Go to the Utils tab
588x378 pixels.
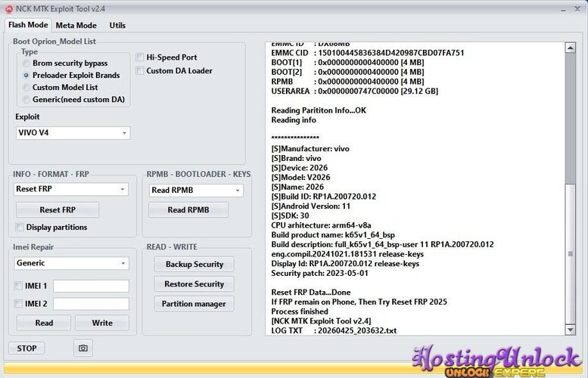117,26
